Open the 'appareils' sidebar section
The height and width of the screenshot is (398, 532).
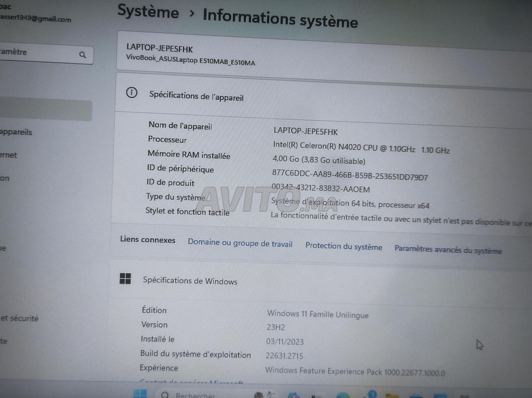click(16, 132)
